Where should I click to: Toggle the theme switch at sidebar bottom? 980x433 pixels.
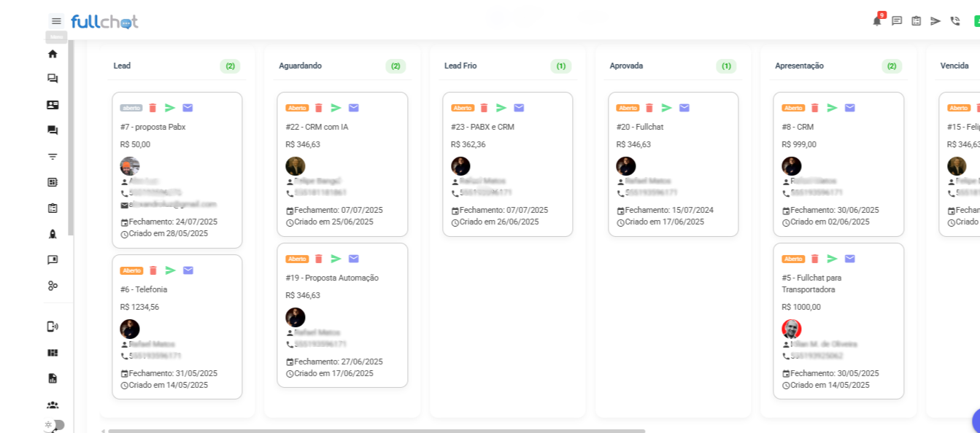pos(55,425)
